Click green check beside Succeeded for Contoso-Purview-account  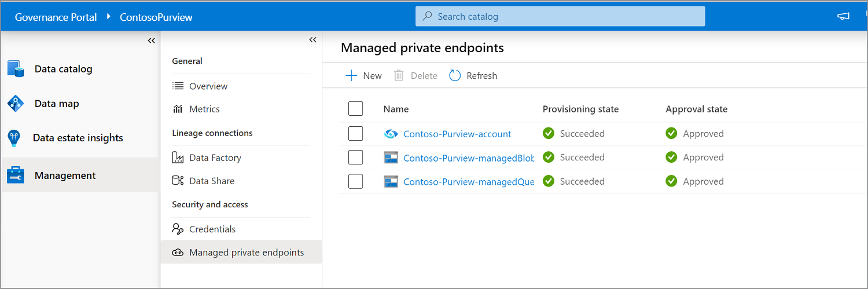(x=549, y=134)
